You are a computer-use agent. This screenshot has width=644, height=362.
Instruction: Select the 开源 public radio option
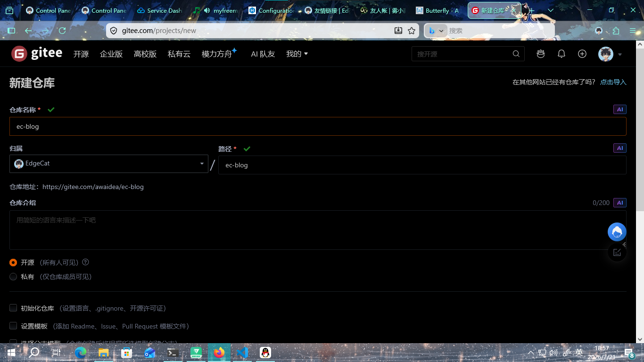tap(13, 263)
